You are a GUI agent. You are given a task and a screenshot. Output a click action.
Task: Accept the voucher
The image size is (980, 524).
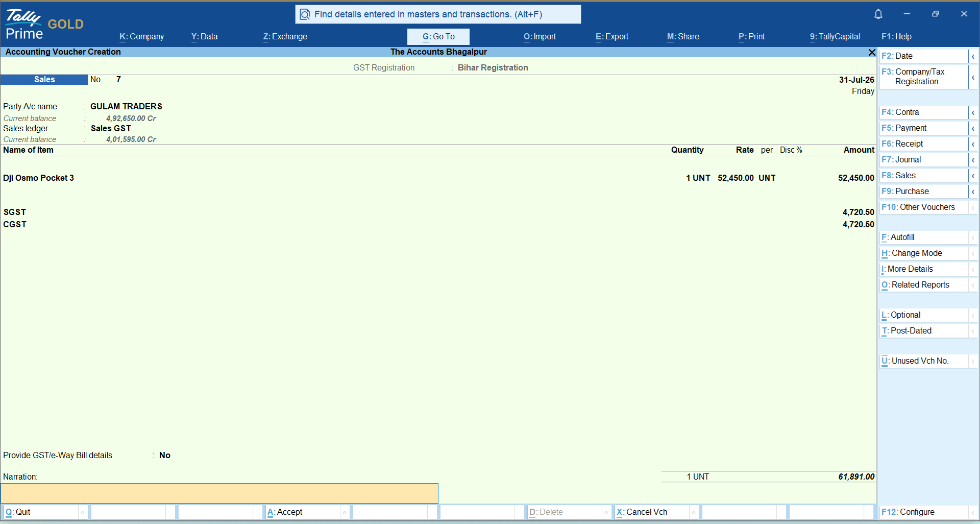tap(303, 512)
